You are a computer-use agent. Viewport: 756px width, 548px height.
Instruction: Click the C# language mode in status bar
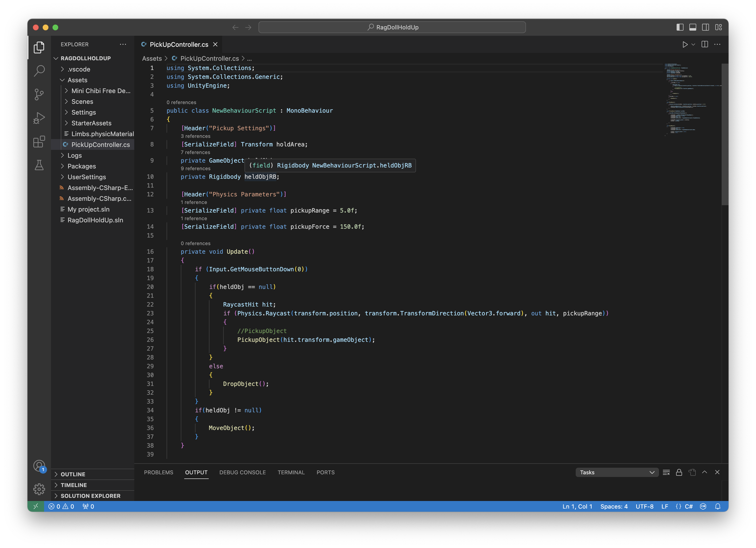tap(689, 506)
